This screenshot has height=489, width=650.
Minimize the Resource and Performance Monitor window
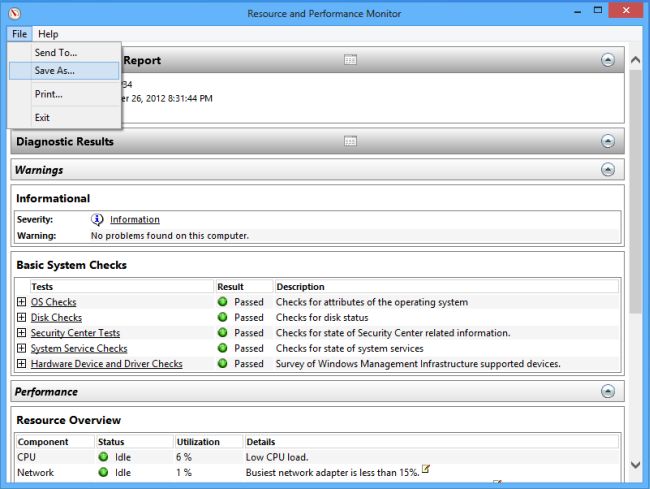pos(577,11)
